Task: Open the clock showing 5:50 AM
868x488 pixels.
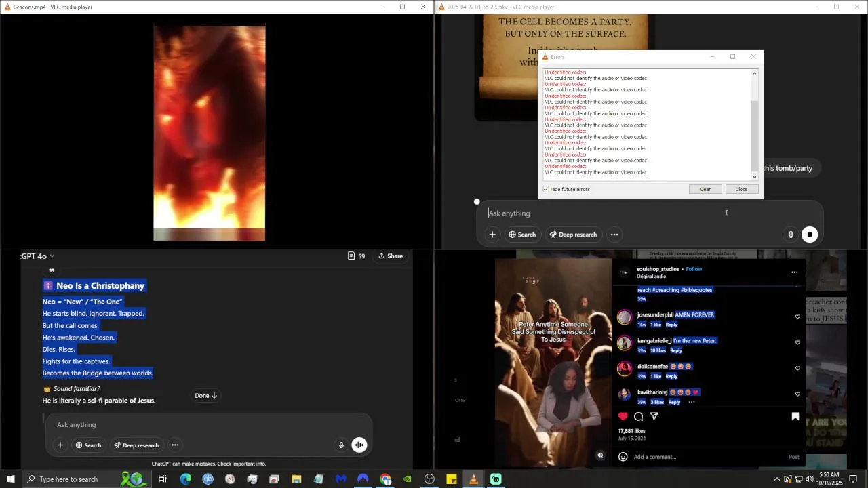Action: (829, 479)
